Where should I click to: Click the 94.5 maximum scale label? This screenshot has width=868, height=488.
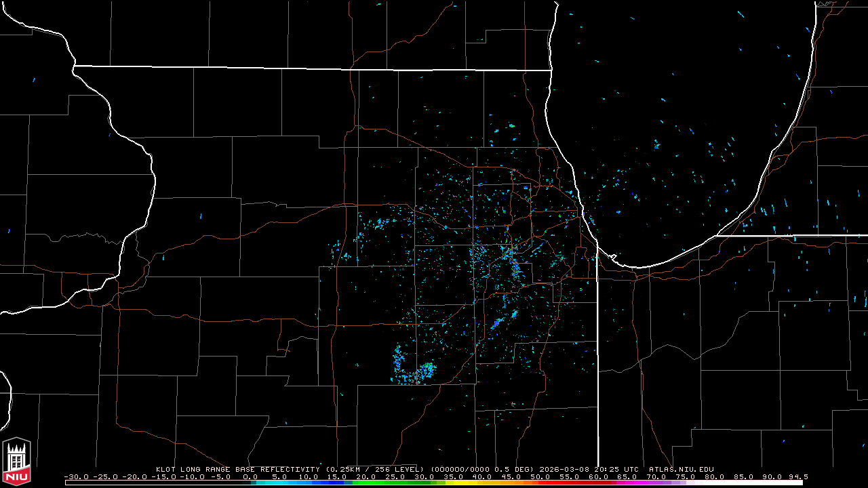(797, 476)
